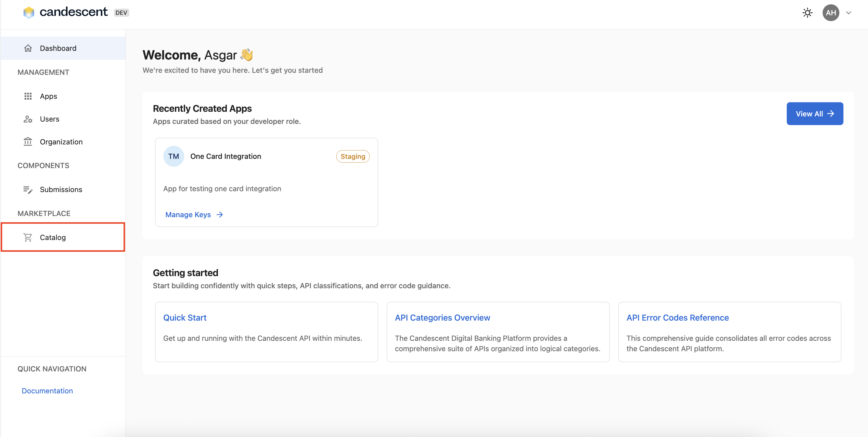The image size is (868, 437).
Task: Open the Manage Keys link
Action: [x=188, y=215]
